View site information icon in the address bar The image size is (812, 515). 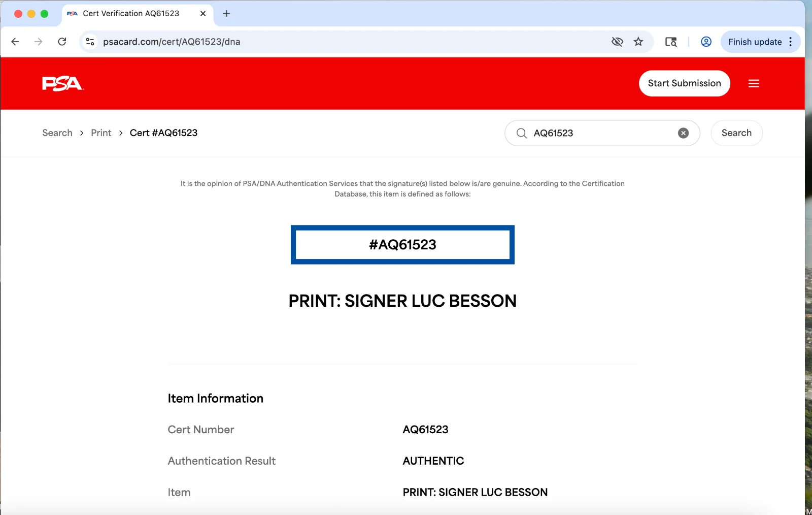(x=90, y=42)
